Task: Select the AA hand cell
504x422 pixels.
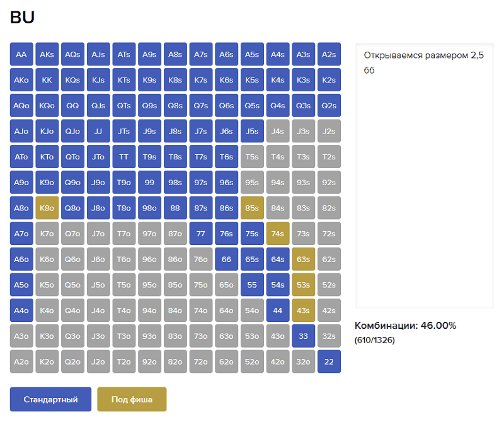Action: (21, 55)
